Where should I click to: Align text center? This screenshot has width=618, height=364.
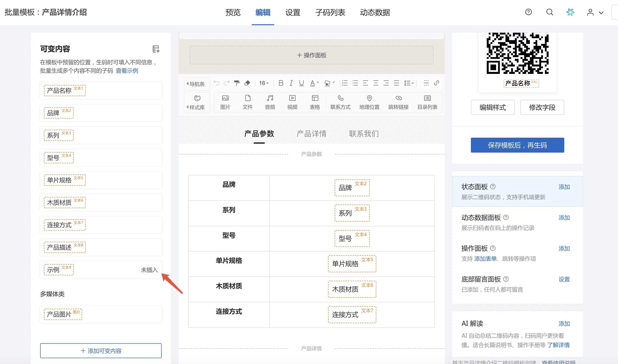coord(376,83)
